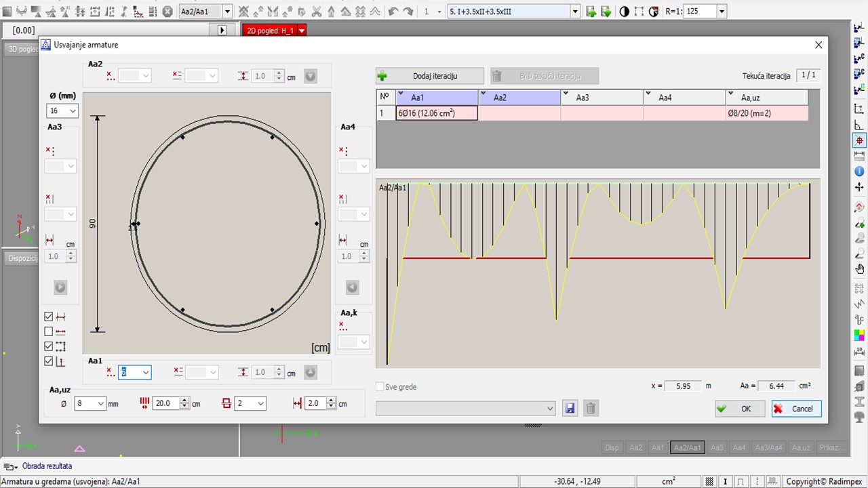Toggle the dotted-rectangle stirrup display checkbox

tap(48, 346)
